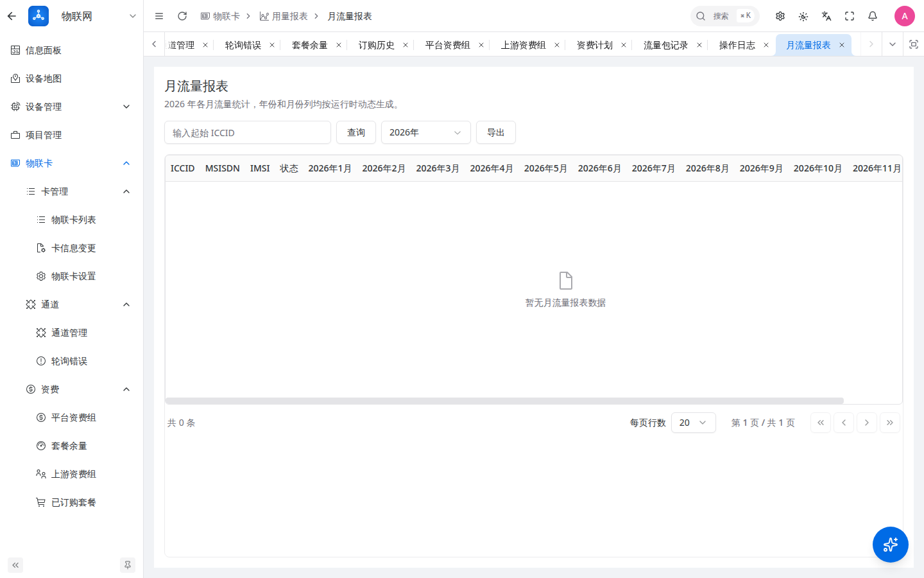Viewport: 924px width, 578px height.
Task: Go to previous page button
Action: pos(844,423)
